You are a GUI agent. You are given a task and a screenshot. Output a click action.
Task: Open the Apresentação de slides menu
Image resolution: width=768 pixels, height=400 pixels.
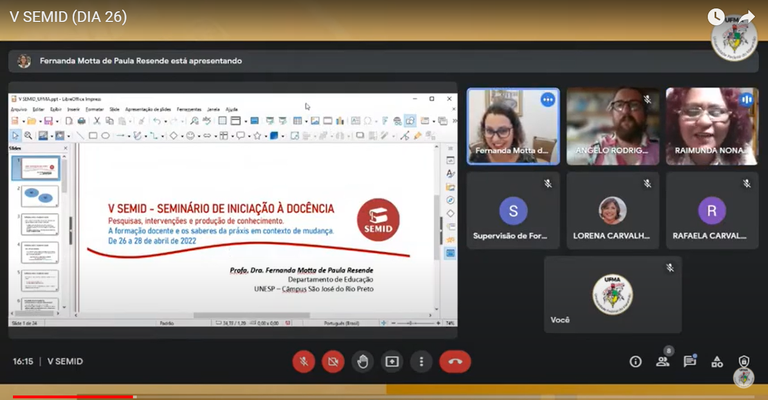148,109
